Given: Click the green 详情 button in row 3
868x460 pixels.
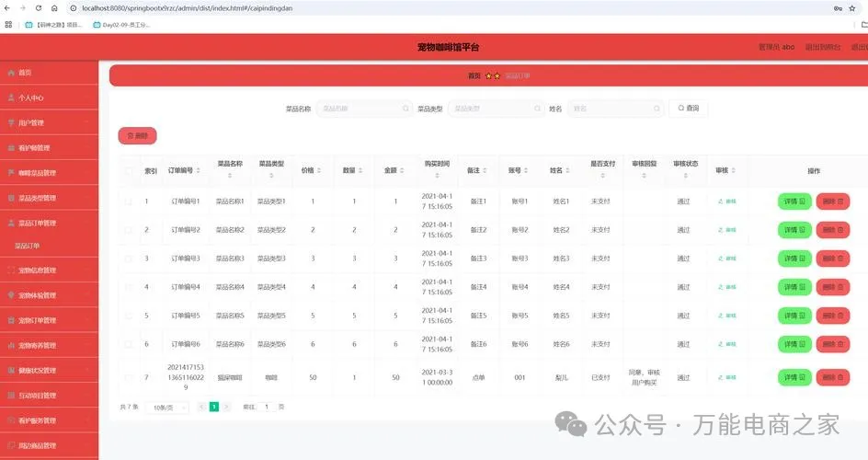Looking at the screenshot, I should pyautogui.click(x=794, y=259).
